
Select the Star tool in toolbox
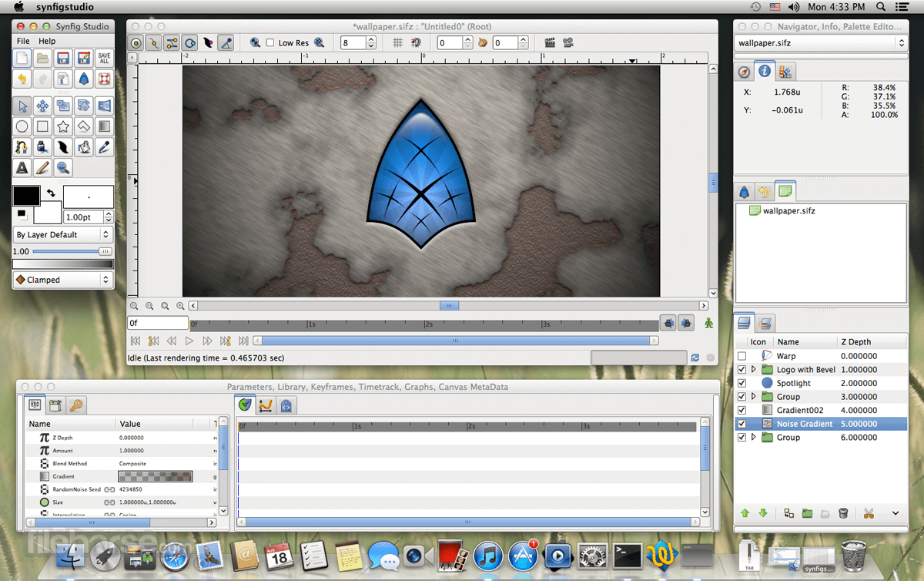point(63,126)
